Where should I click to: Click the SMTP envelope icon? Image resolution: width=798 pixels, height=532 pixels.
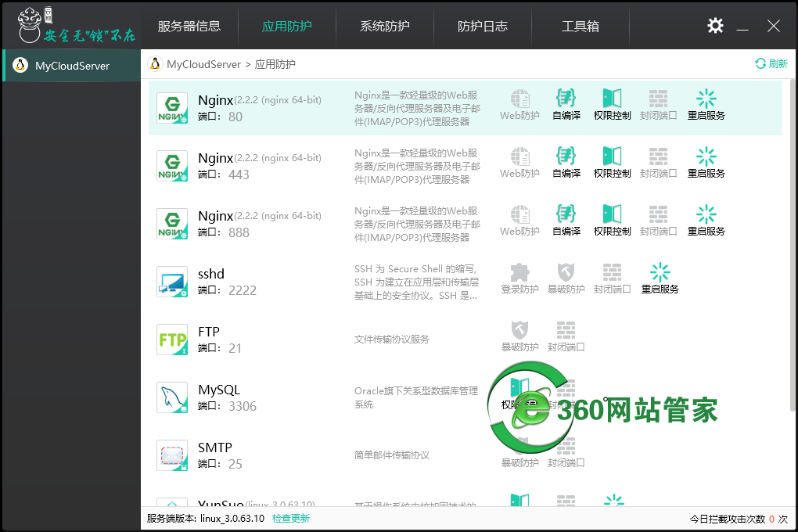pyautogui.click(x=172, y=455)
